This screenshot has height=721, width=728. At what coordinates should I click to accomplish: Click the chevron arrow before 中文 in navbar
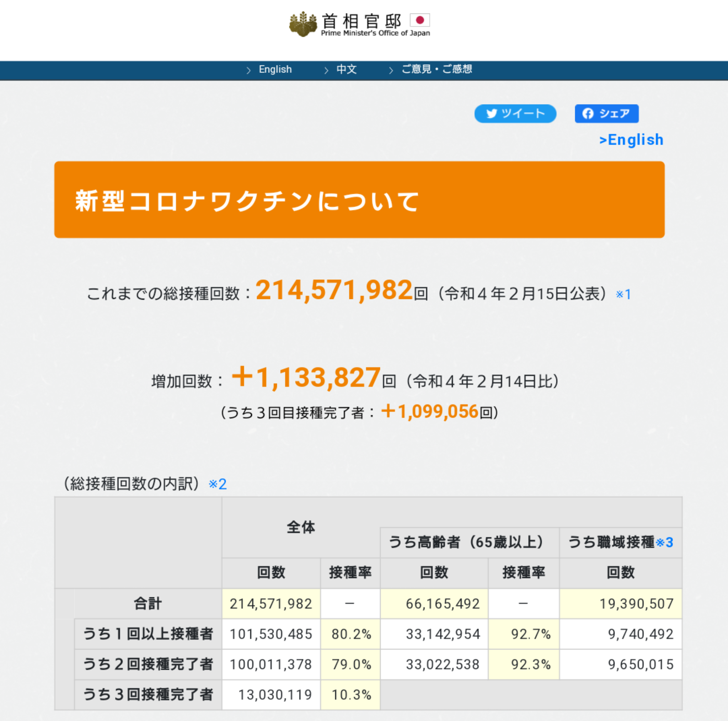(326, 70)
